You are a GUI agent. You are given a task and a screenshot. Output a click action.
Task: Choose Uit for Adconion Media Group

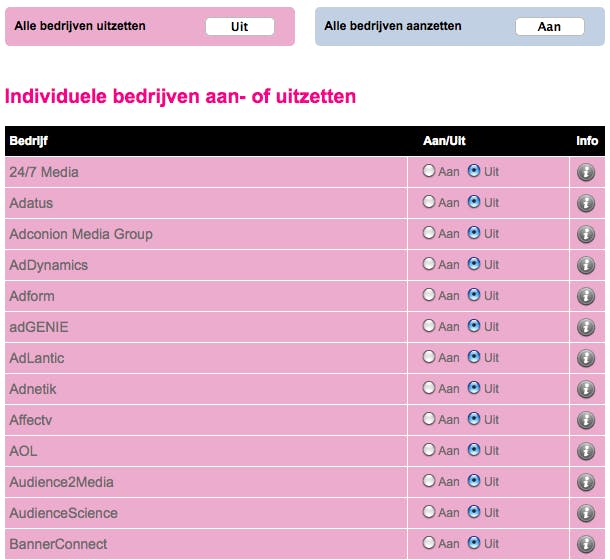473,233
